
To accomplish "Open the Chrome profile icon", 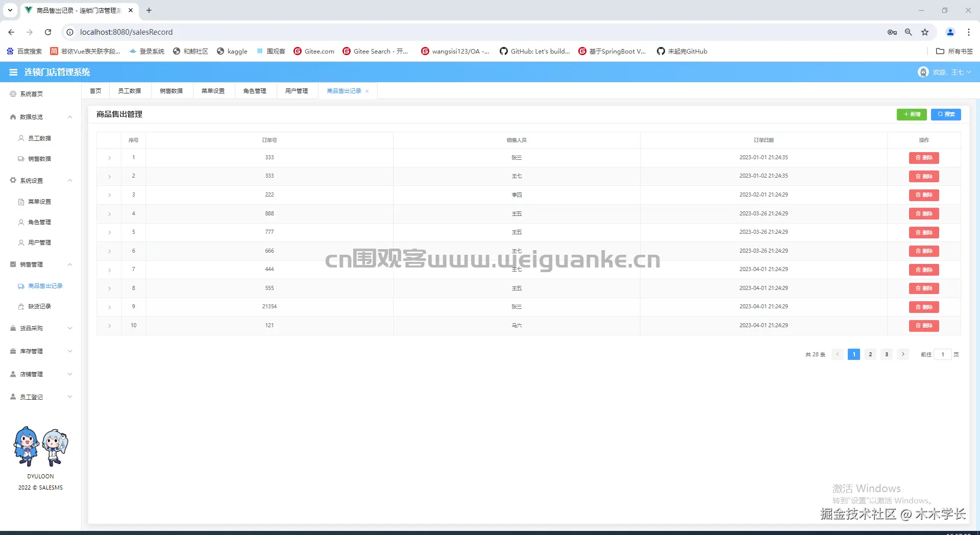I will tap(950, 32).
